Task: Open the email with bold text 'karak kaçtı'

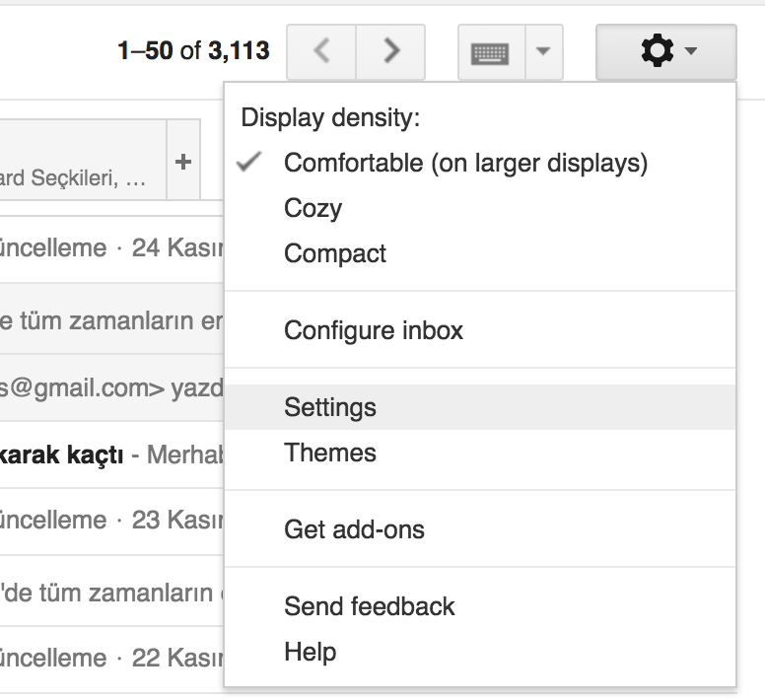Action: [108, 455]
